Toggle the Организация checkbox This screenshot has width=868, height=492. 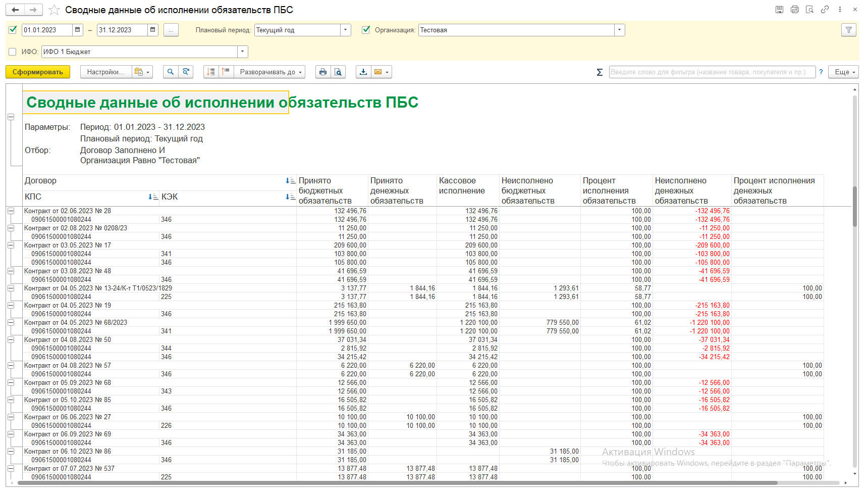tap(366, 30)
